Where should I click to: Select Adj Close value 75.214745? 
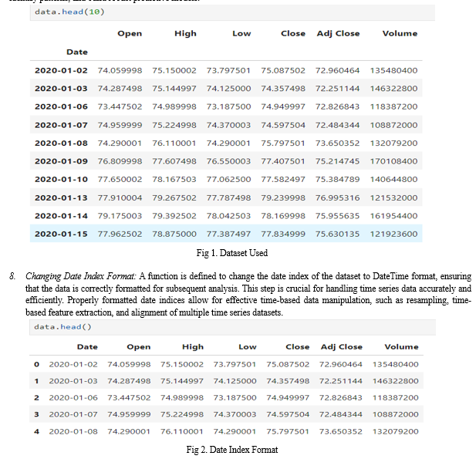tap(337, 161)
